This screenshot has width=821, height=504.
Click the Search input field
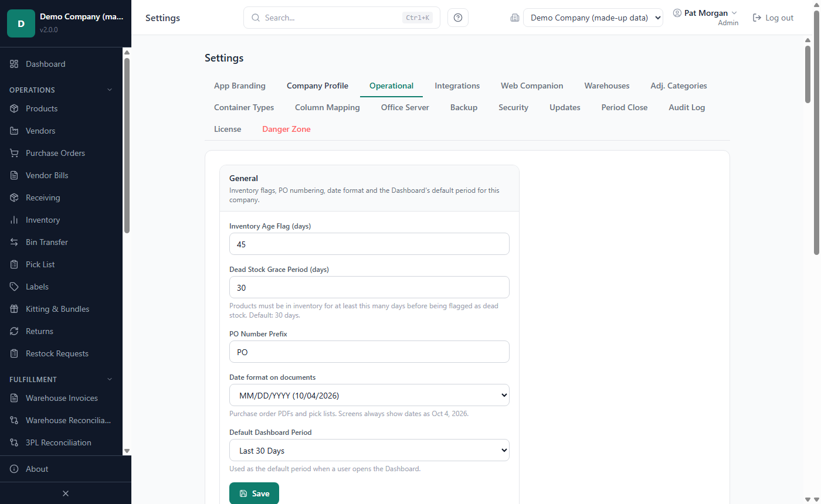point(341,18)
